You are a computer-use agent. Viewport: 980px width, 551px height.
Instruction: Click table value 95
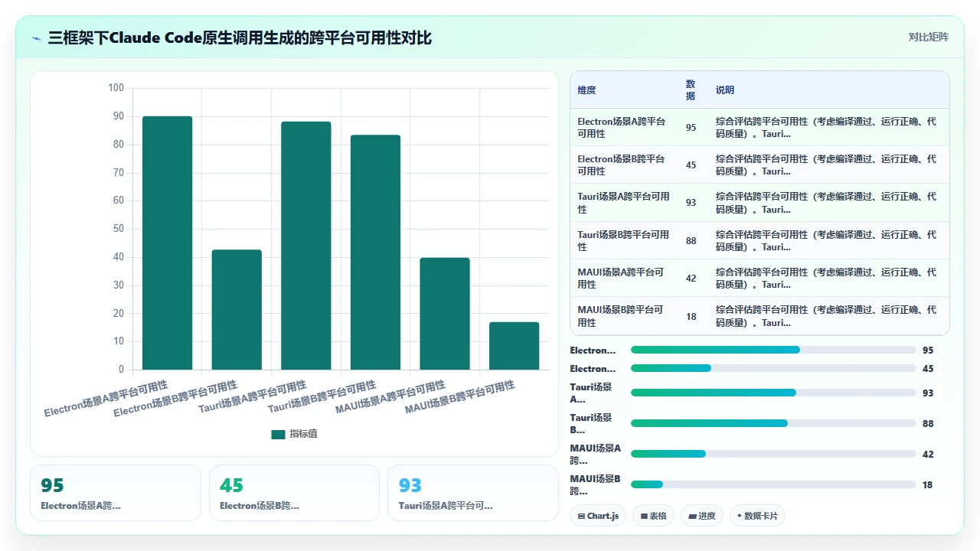[x=691, y=128]
